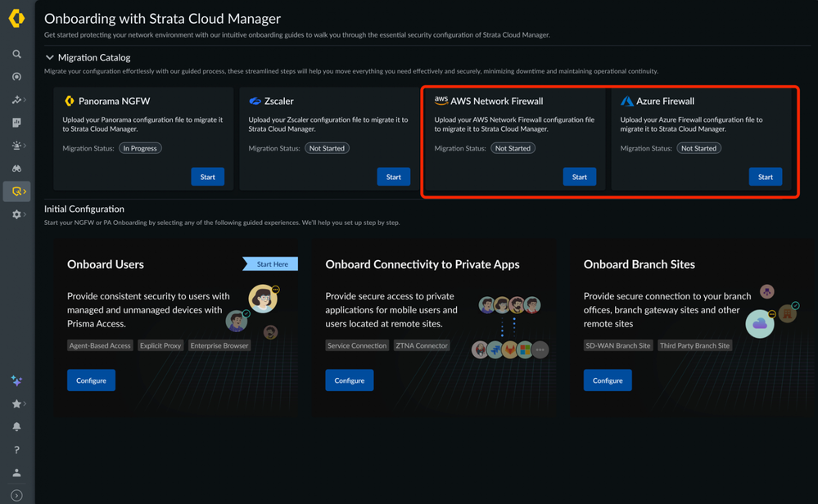Open the binoculars monitor sidebar icon

click(x=16, y=169)
